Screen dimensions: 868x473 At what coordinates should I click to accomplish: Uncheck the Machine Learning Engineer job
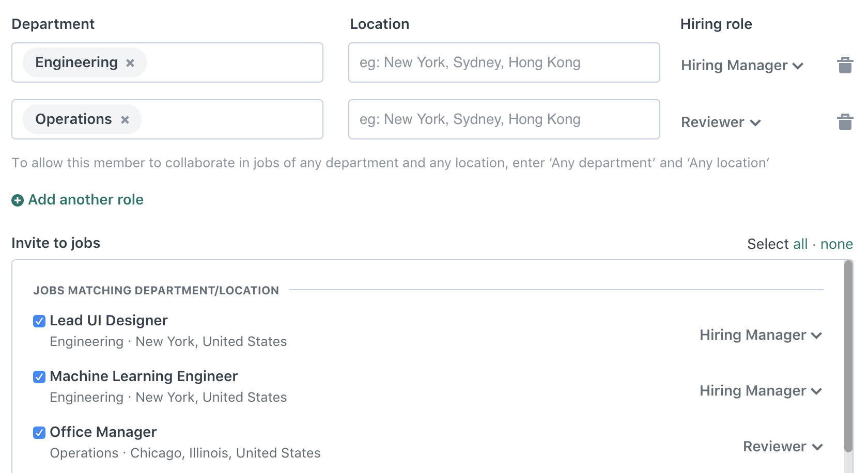[x=39, y=377]
